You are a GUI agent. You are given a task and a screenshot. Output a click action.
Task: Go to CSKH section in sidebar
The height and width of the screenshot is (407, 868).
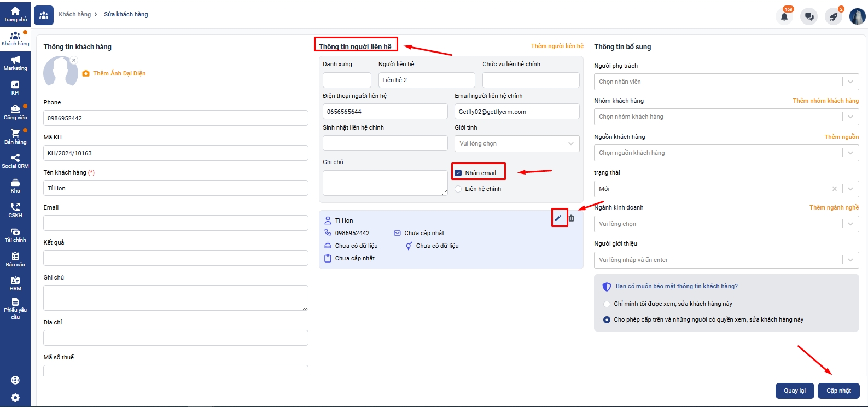(x=15, y=210)
